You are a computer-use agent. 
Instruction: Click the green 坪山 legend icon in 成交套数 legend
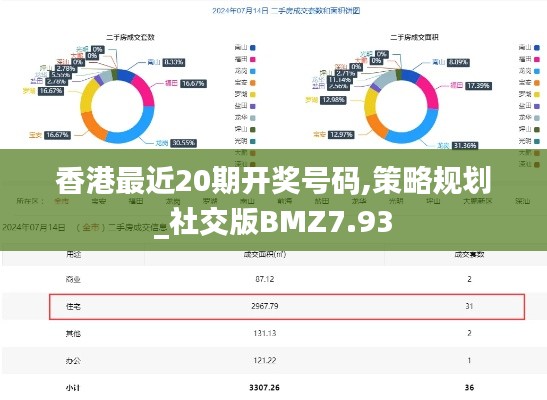pyautogui.click(x=253, y=129)
